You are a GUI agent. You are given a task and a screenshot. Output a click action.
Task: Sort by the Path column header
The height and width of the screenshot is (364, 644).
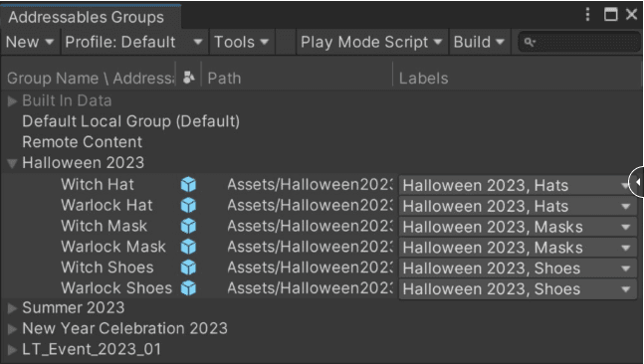(x=224, y=78)
